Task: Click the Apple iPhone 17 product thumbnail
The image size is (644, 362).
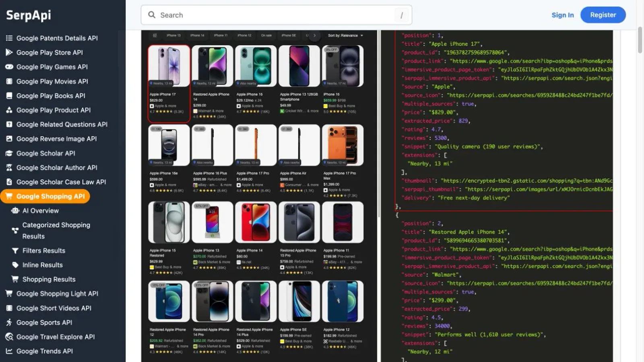Action: pos(169,66)
